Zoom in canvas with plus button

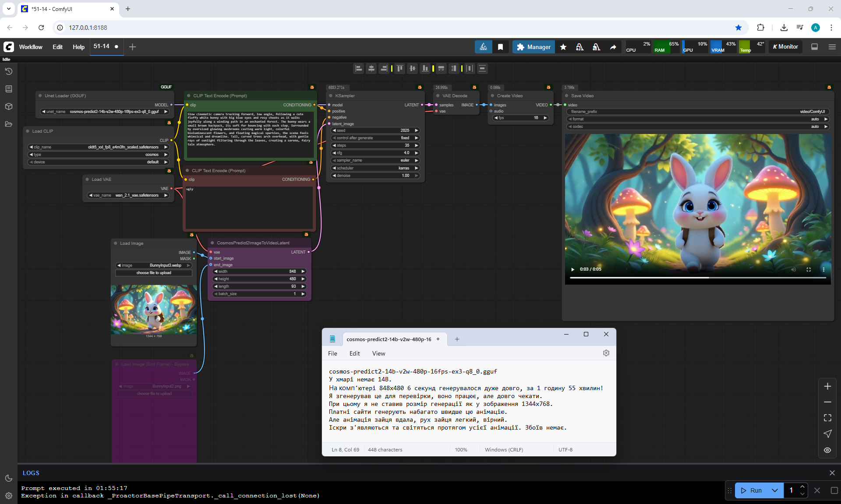827,386
